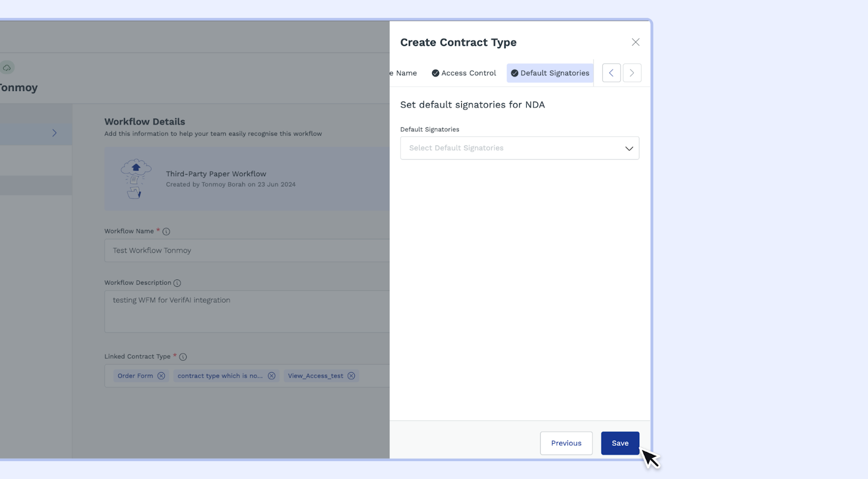Close the Create Contract Type panel

coord(635,42)
